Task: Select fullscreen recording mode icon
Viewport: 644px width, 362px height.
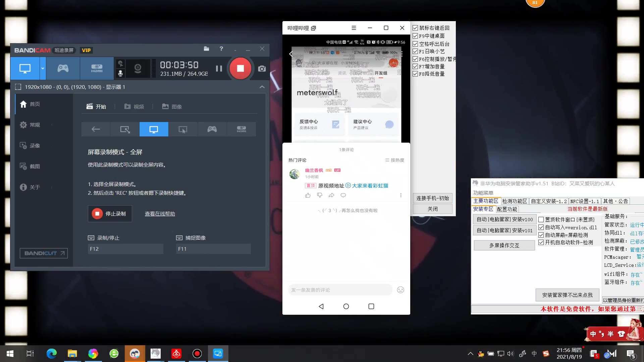Action: 154,129
